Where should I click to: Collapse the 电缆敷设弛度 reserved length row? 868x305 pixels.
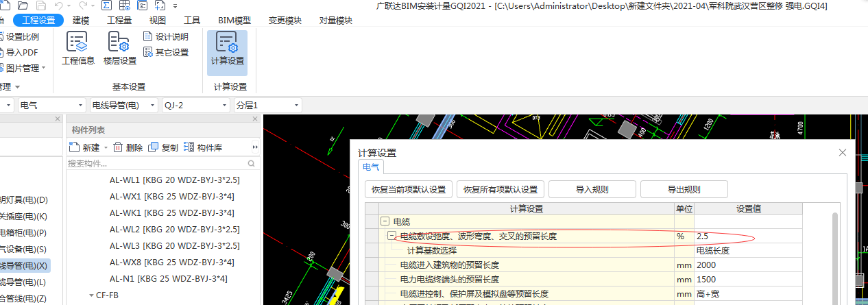coord(391,236)
